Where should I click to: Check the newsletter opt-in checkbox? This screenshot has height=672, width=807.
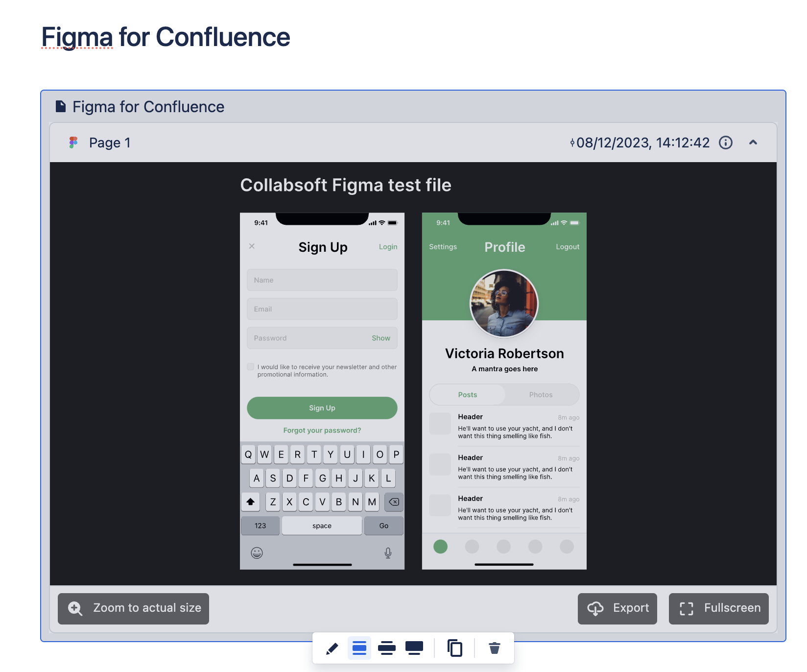tap(251, 367)
